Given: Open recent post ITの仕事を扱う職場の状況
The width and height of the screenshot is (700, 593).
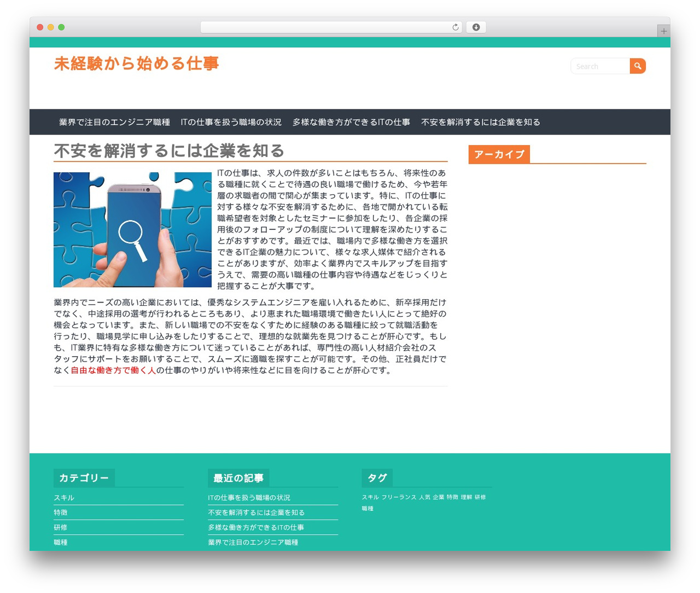Looking at the screenshot, I should click(249, 498).
